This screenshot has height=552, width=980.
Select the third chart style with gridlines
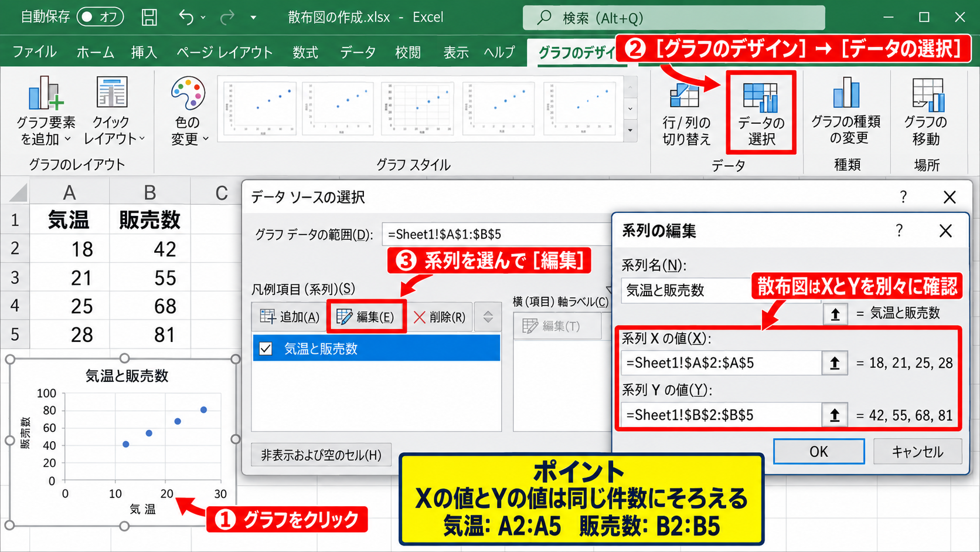pos(418,109)
